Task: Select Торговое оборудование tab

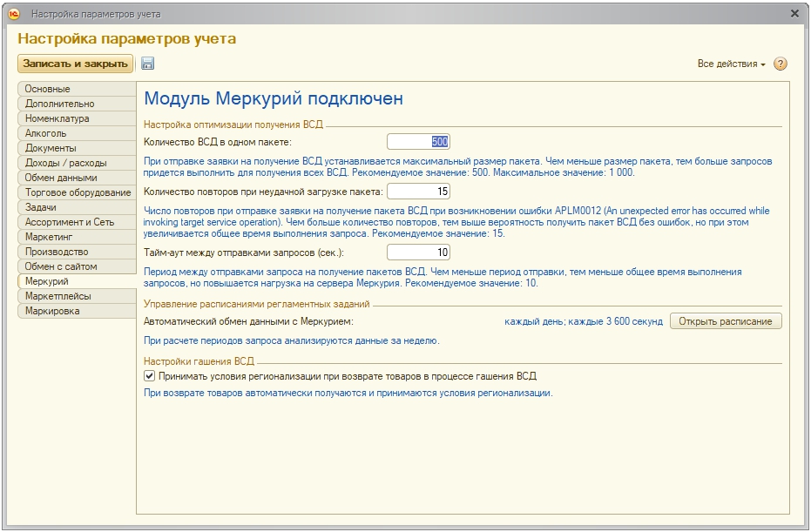Action: coord(77,192)
